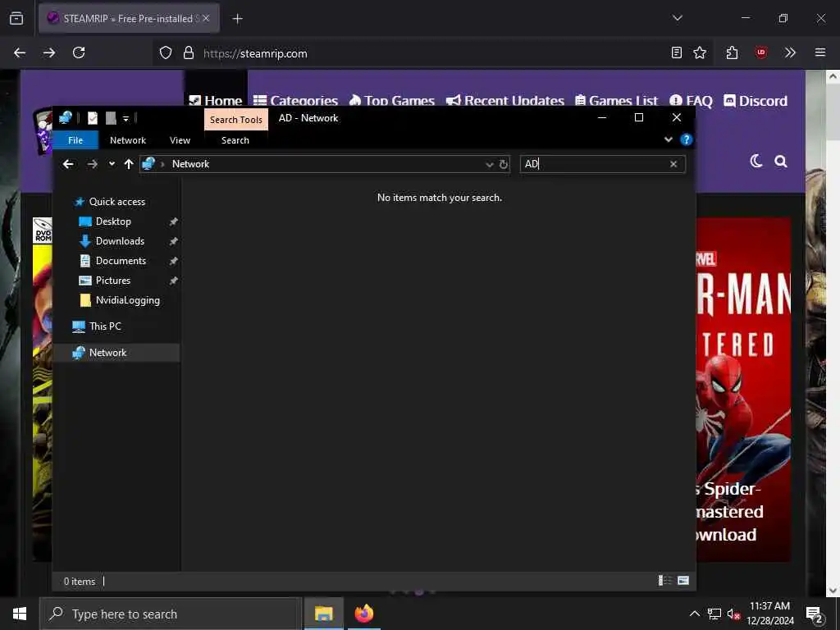840x630 pixels.
Task: Go back in File Explorer
Action: (68, 164)
